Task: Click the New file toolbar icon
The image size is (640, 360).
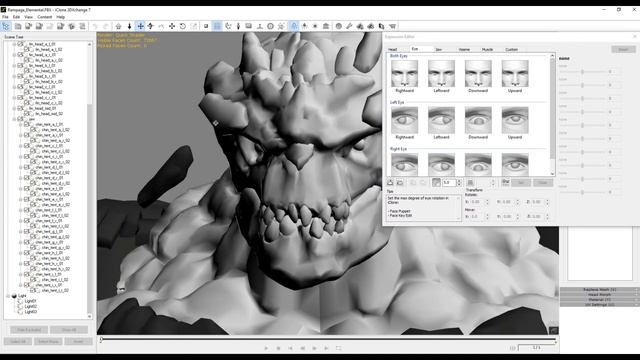Action: (x=18, y=26)
